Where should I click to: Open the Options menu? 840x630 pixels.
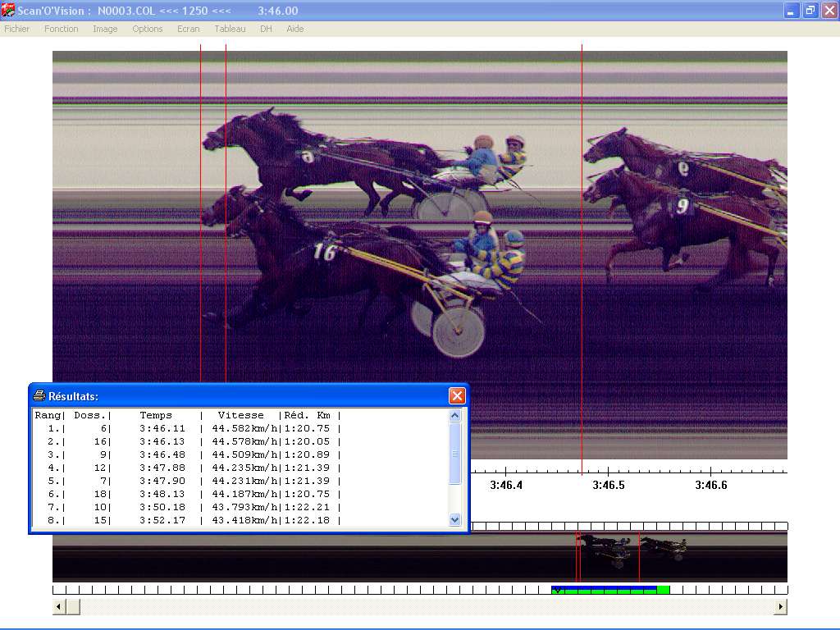point(148,29)
